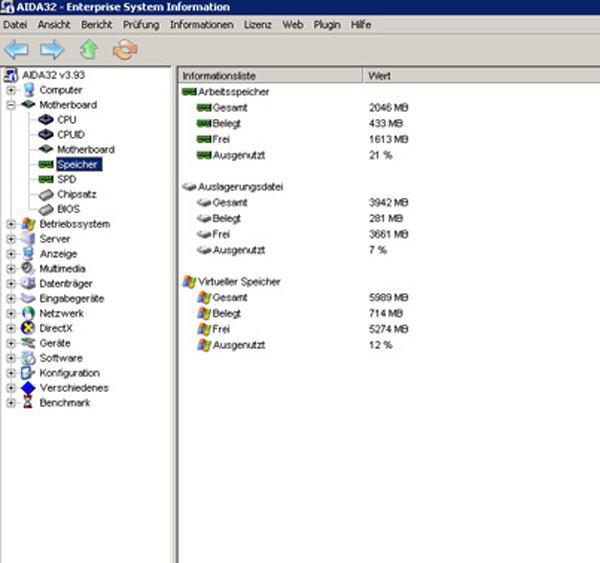
Task: Click the Betriebssystem Windows flag icon
Action: [x=28, y=224]
